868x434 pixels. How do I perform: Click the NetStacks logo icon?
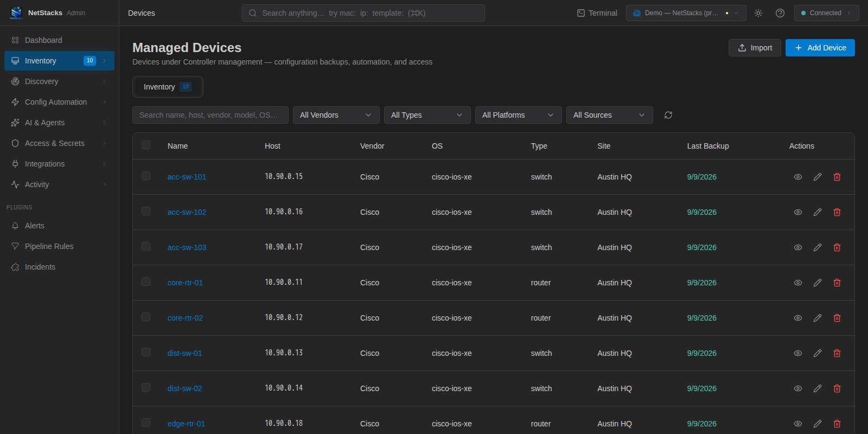click(16, 13)
